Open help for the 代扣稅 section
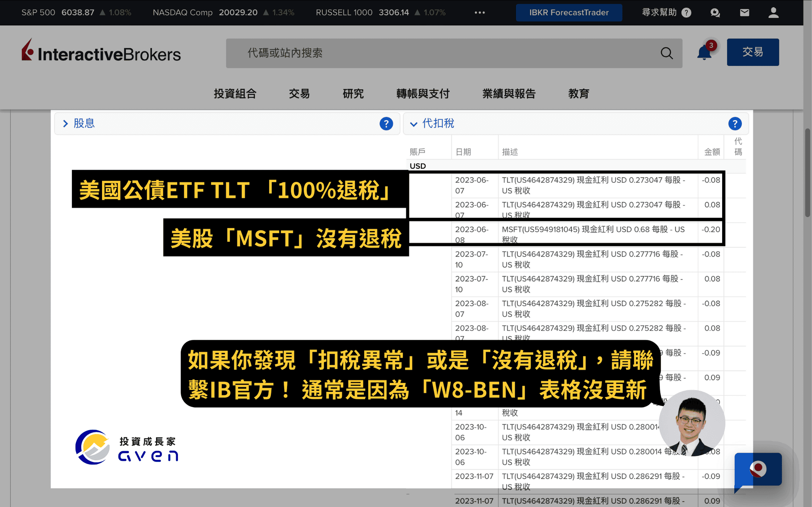Screen dimensions: 812x507 735,124
